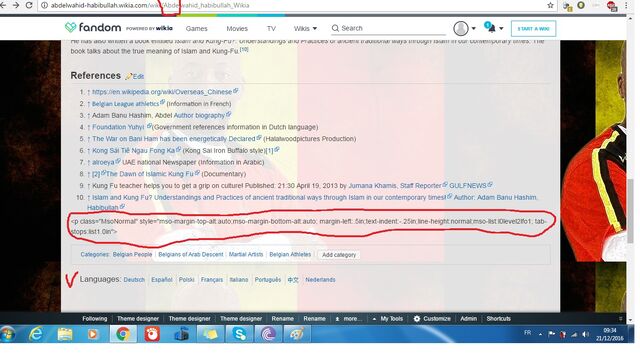The image size is (640, 360).
Task: Click the Add category button
Action: pos(339,255)
